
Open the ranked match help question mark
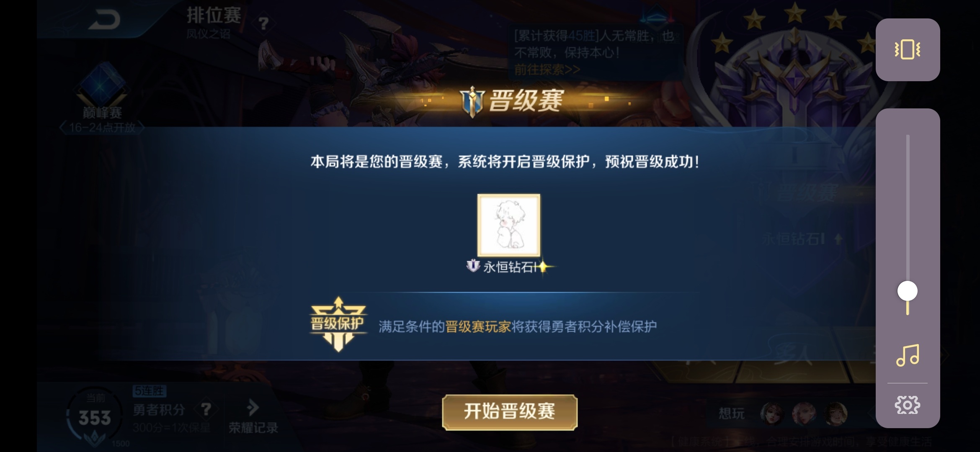263,23
